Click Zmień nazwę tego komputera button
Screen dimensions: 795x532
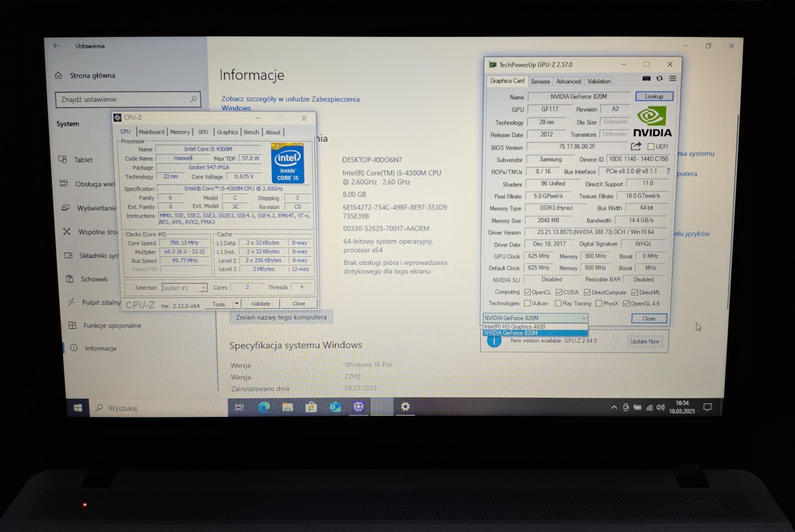281,317
